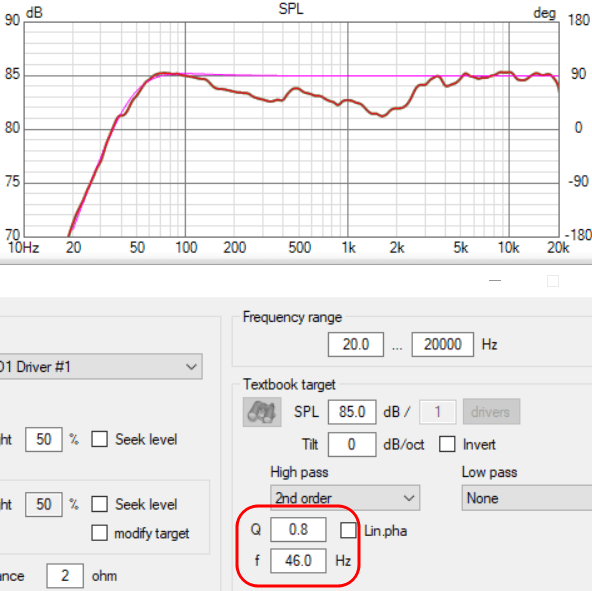Click the -90 deg axis label
The height and width of the screenshot is (591, 592).
[578, 181]
